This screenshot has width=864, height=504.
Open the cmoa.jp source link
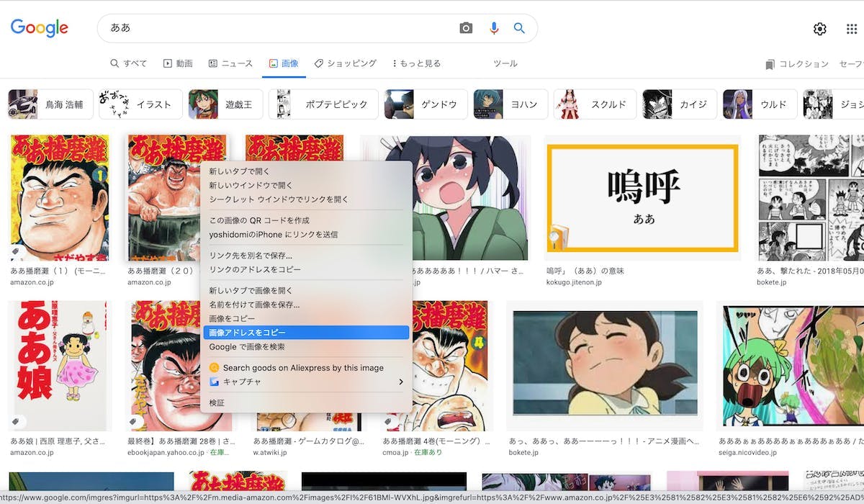pos(397,453)
